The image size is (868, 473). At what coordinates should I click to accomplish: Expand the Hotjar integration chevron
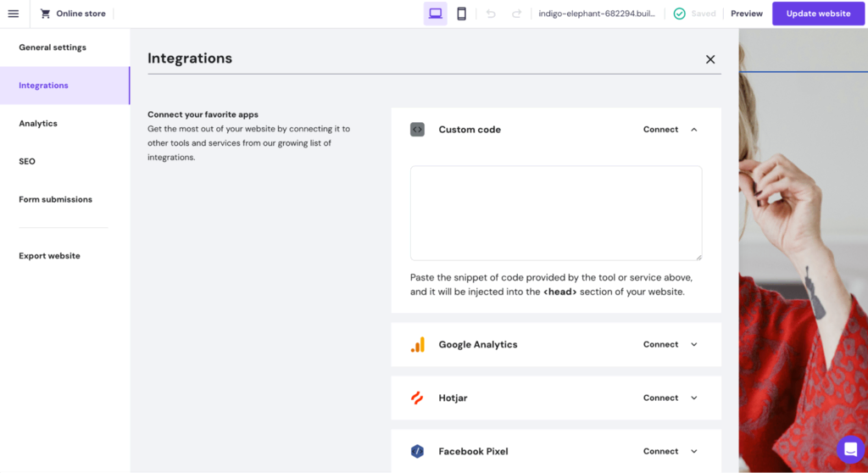point(694,398)
